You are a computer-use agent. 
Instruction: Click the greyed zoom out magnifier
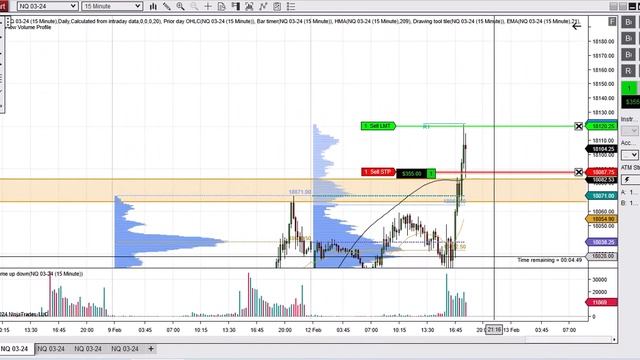[194, 6]
